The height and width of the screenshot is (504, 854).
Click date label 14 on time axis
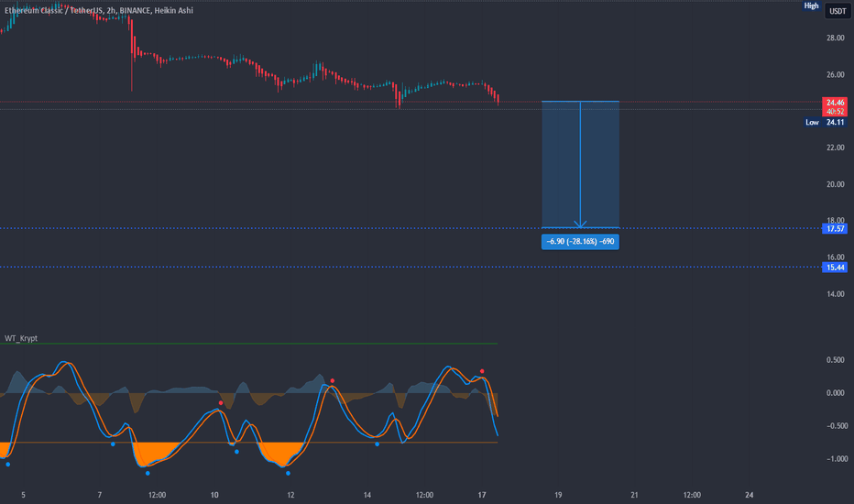(x=367, y=495)
